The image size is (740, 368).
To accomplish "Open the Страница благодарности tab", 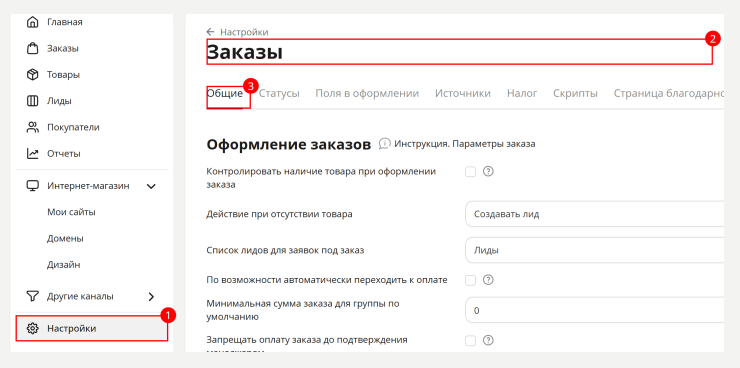I will 669,93.
